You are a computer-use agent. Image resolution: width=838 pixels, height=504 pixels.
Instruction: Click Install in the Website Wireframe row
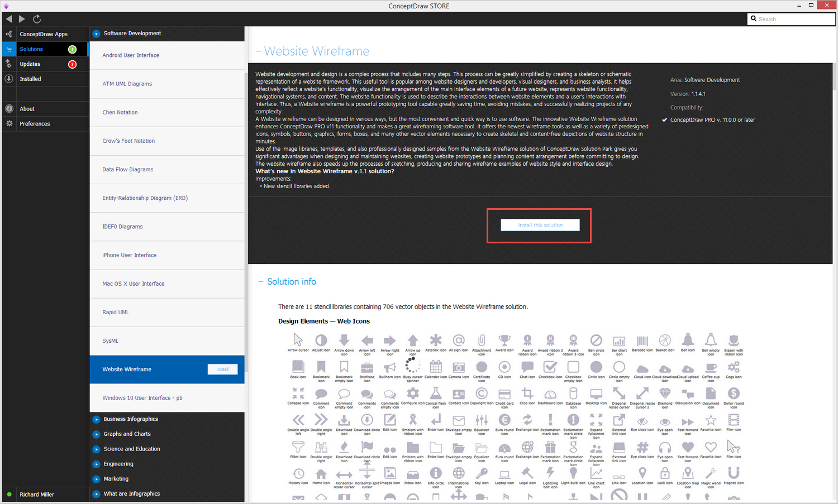[222, 369]
